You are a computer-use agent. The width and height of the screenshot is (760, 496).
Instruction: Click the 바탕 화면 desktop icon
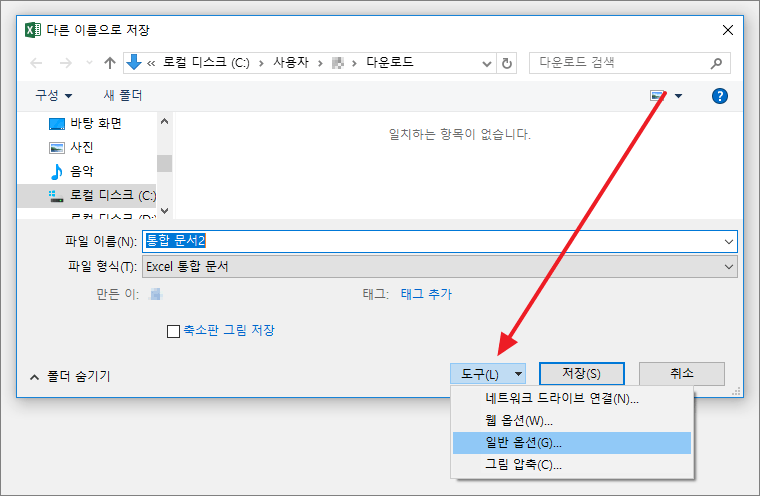pyautogui.click(x=57, y=124)
